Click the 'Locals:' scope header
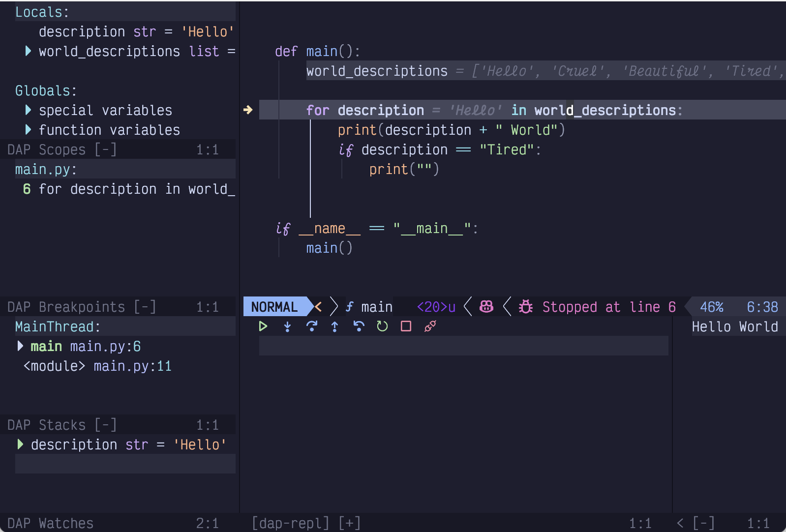Viewport: 786px width, 532px height. pyautogui.click(x=42, y=12)
